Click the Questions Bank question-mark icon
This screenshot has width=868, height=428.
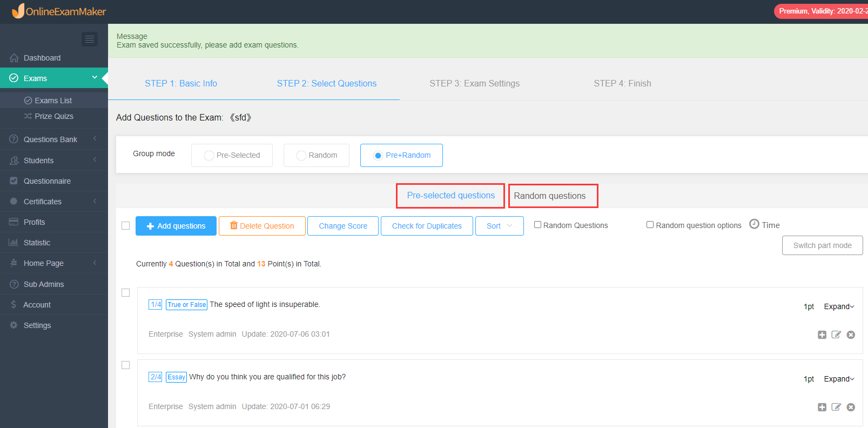tap(14, 139)
